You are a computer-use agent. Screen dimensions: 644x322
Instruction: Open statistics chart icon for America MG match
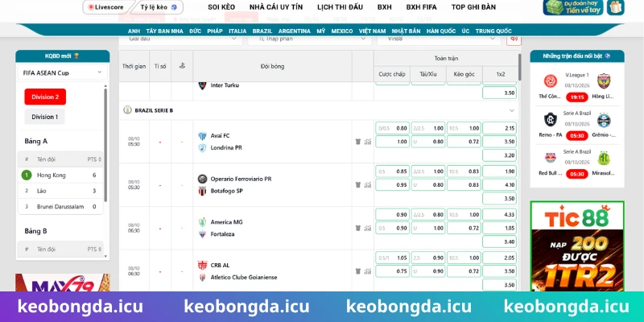(x=368, y=228)
